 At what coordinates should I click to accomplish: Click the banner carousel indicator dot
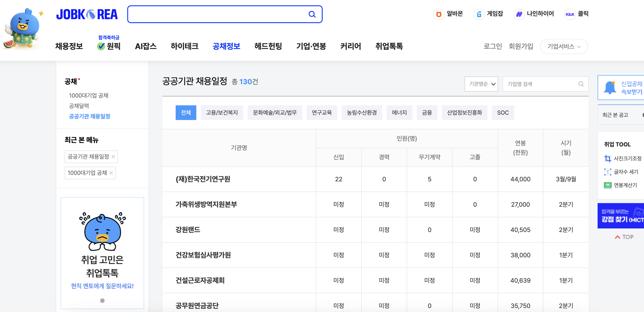[x=102, y=300]
